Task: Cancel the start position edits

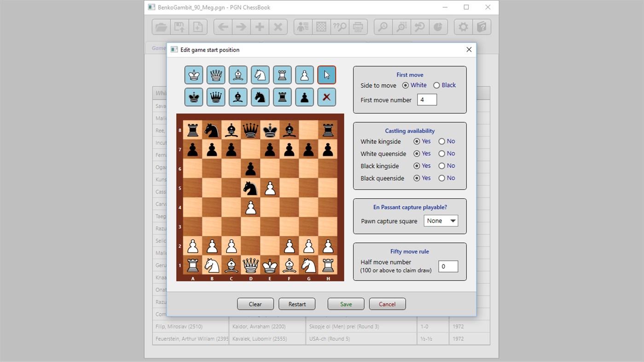Action: click(387, 304)
